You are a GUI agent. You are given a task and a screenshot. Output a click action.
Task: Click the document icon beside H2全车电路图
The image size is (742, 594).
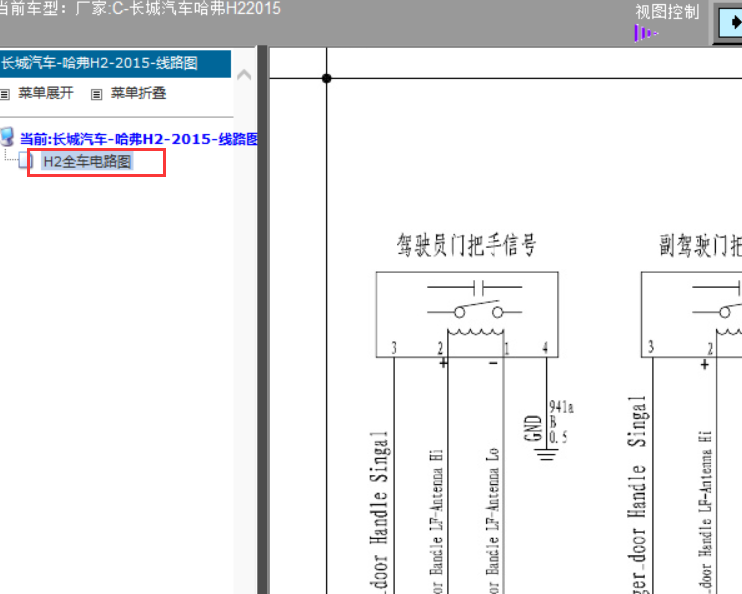(x=26, y=161)
